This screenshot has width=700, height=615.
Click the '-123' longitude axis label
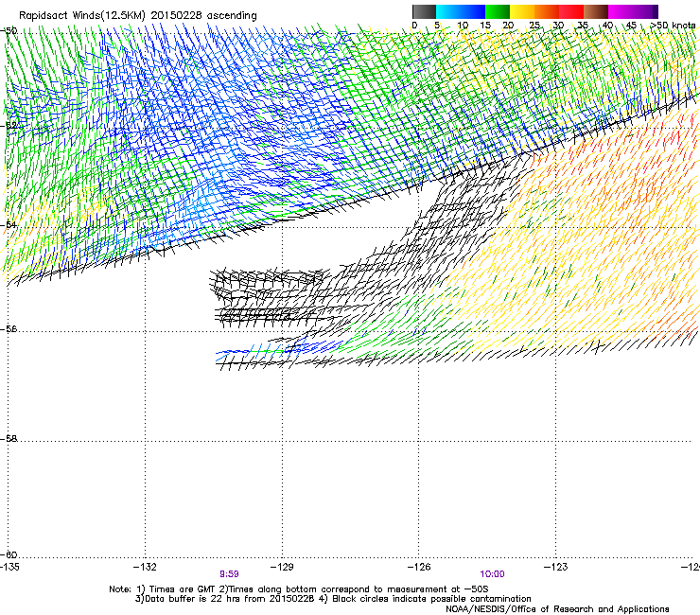[555, 567]
